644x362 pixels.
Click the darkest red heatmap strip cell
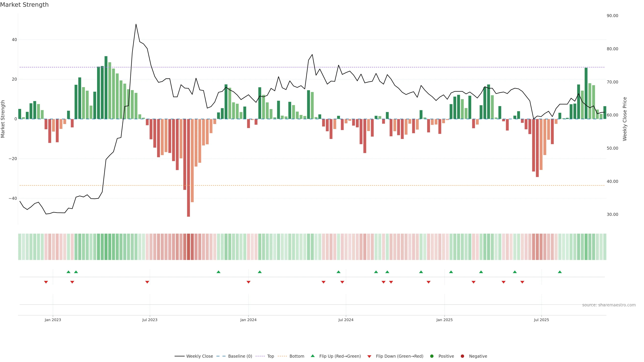pyautogui.click(x=189, y=247)
